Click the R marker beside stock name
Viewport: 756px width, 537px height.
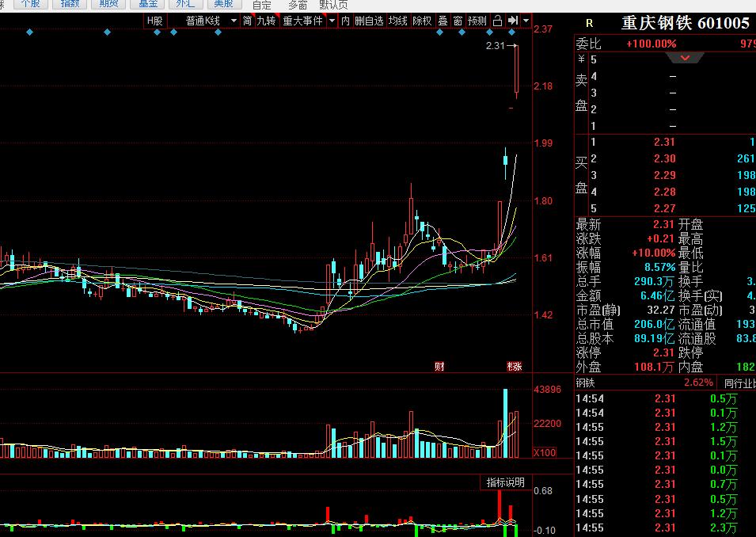click(x=589, y=23)
